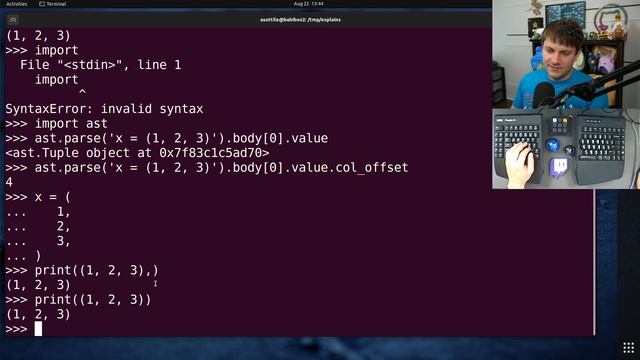Click the keyboard camera overlay thumbnail
Viewport: 640px width, 360px height.
click(x=566, y=149)
